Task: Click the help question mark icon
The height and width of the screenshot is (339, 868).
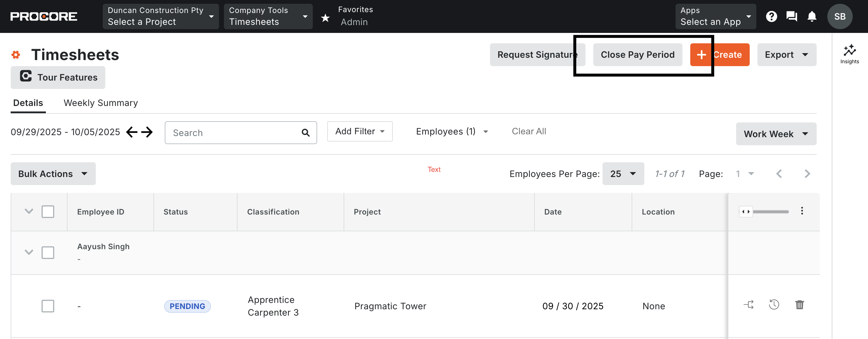Action: point(771,16)
